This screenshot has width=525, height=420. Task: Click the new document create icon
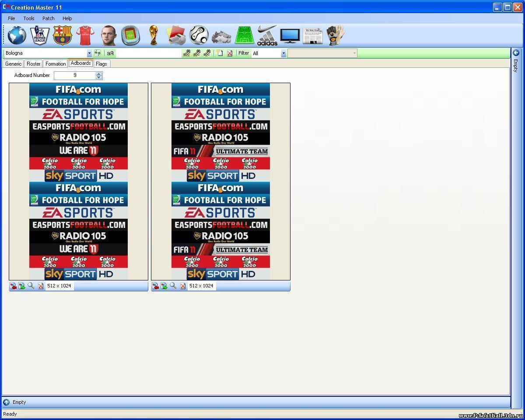pyautogui.click(x=220, y=53)
